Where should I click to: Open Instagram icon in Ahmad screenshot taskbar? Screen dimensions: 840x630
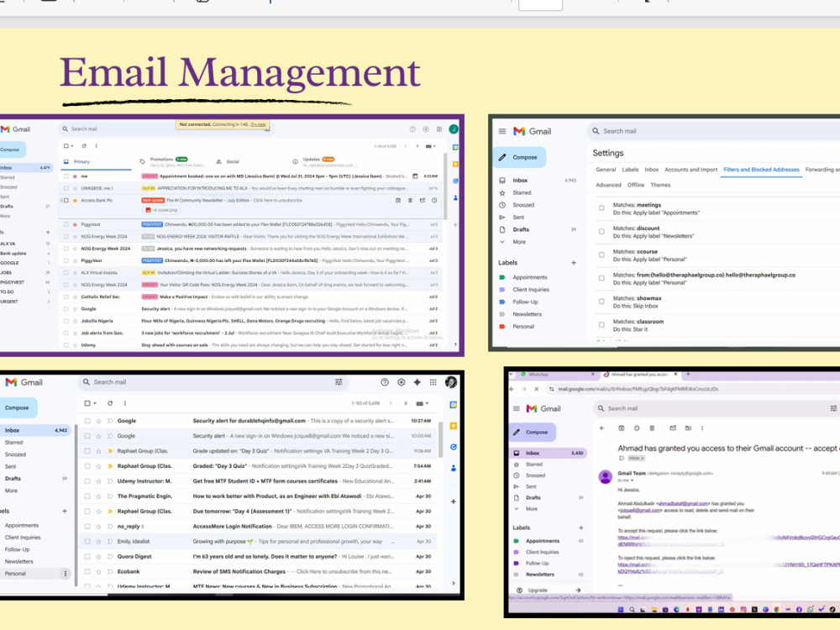(743, 610)
